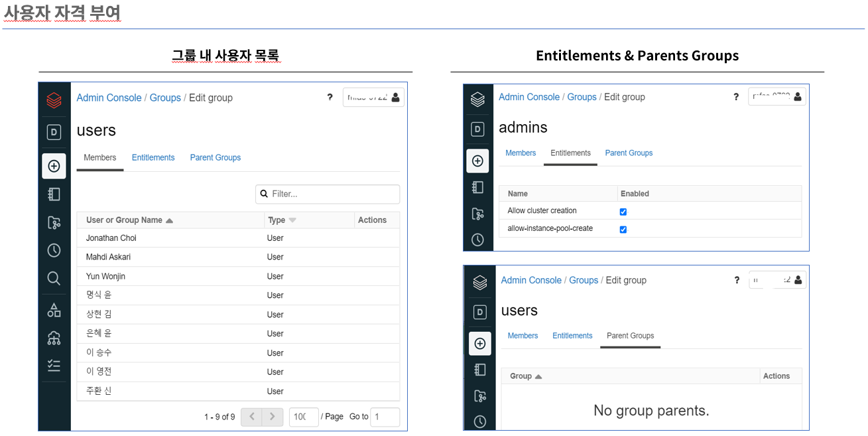Image resolution: width=868 pixels, height=436 pixels.
Task: Open the Members tab in admins group panel
Action: [521, 153]
